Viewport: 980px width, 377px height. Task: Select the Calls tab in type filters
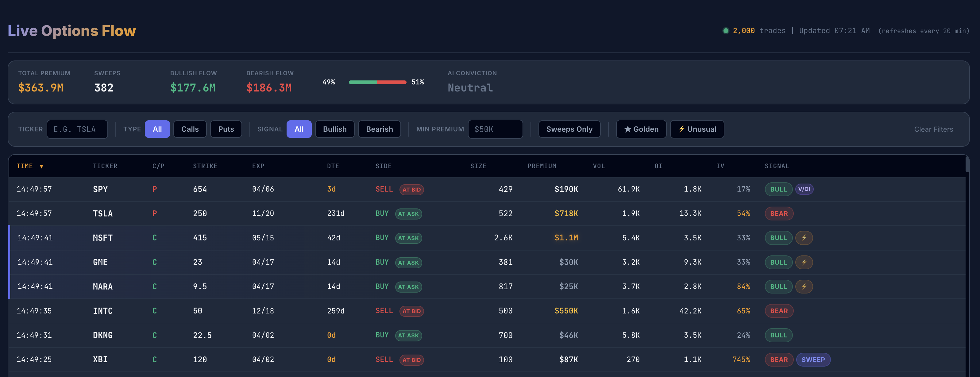click(x=190, y=129)
